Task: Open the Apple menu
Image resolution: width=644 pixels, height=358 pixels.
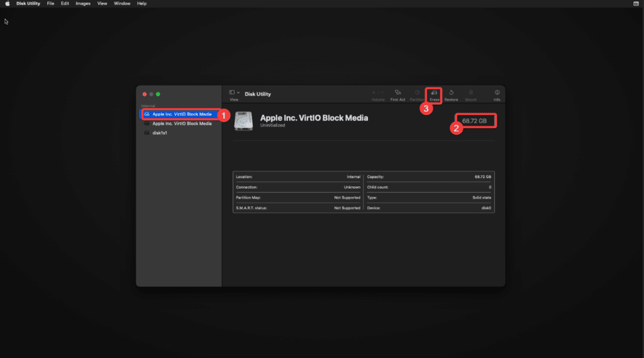Action: [8, 4]
